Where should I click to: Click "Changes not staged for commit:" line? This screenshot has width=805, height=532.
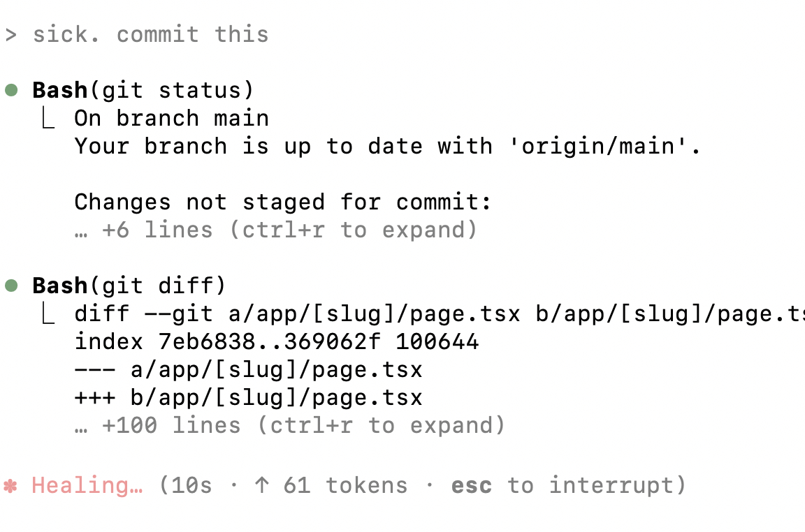coord(283,202)
